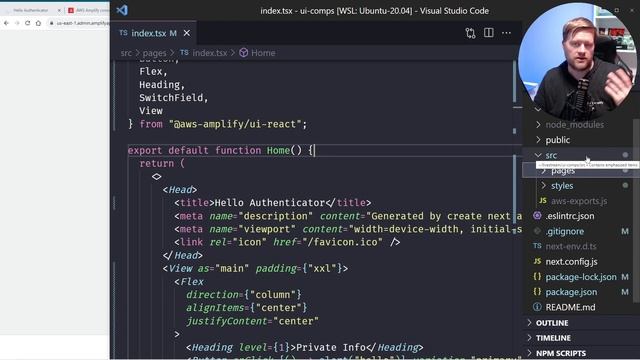The image size is (640, 360).
Task: Expand the OUTLINE section
Action: tap(581, 323)
